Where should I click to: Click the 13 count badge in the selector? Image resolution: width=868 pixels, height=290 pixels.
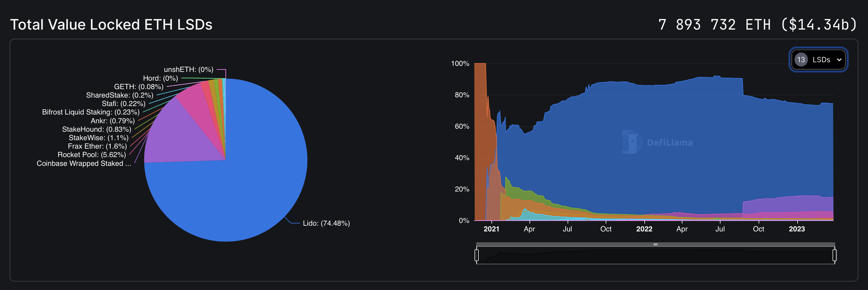[801, 60]
